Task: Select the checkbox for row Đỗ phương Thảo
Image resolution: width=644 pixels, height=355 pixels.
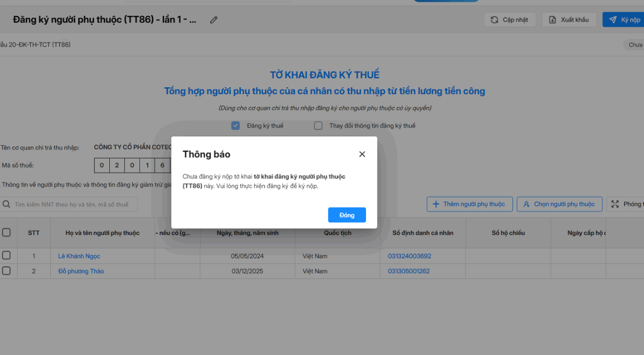Action: coord(6,270)
